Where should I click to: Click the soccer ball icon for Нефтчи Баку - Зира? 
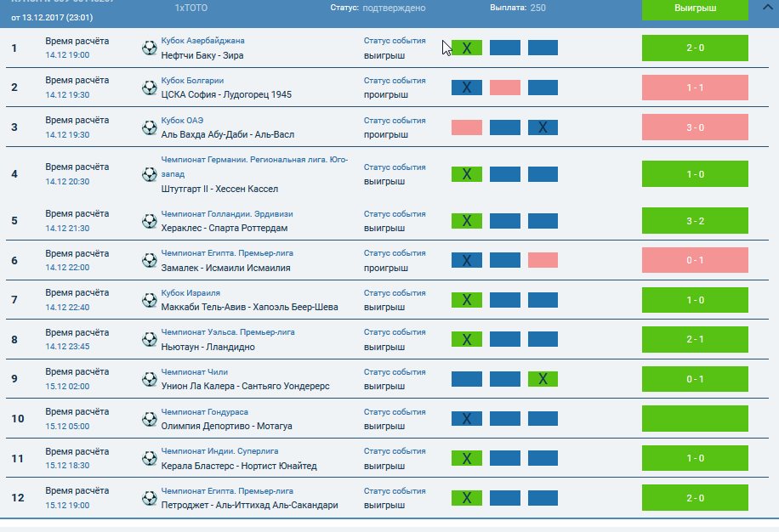[x=149, y=48]
